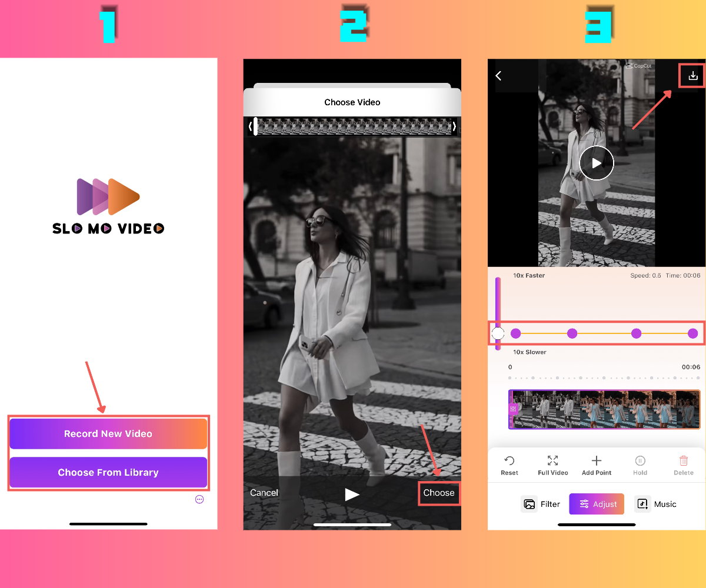Play the preview in the editor screen
Image resolution: width=706 pixels, height=588 pixels.
597,163
